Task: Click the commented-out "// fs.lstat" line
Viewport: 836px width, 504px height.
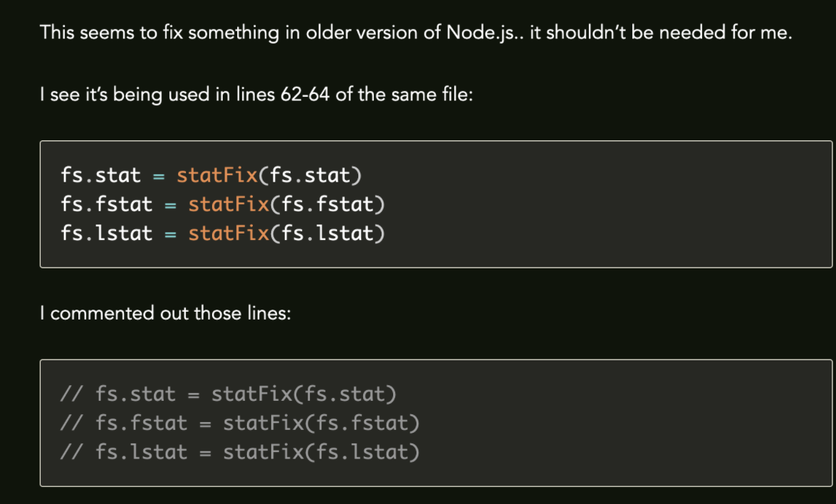Action: (239, 452)
